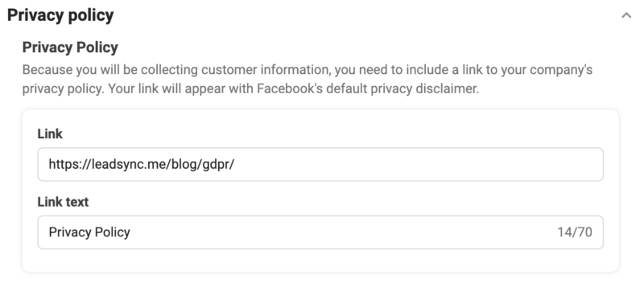Click the Privacy policy section header title
This screenshot has height=291, width=644.
click(x=60, y=15)
